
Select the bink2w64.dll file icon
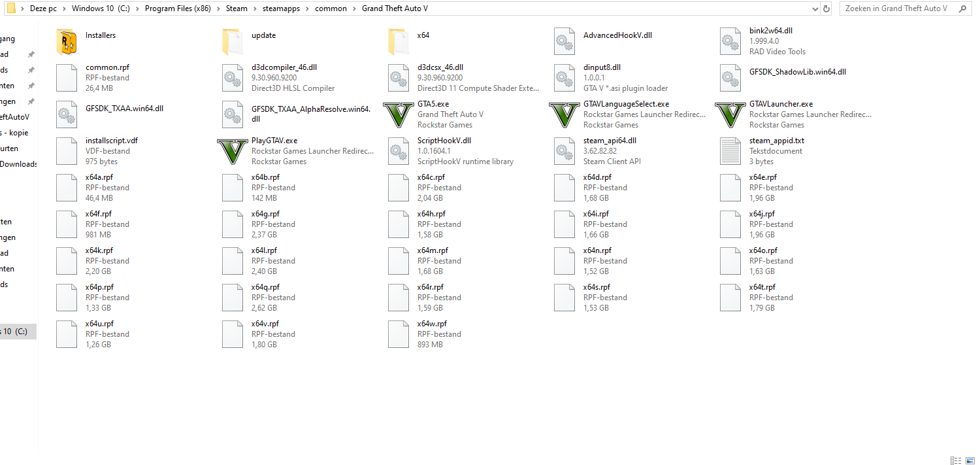[730, 41]
